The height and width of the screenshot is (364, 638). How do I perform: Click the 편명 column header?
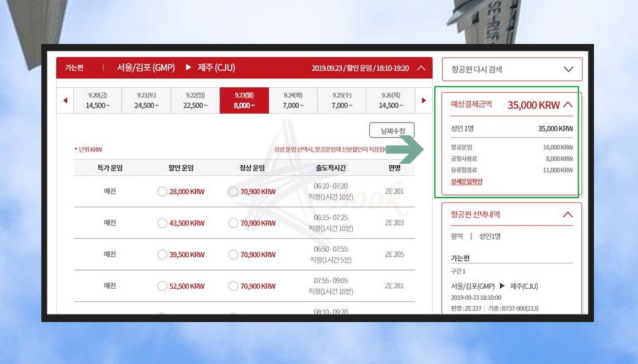click(394, 168)
